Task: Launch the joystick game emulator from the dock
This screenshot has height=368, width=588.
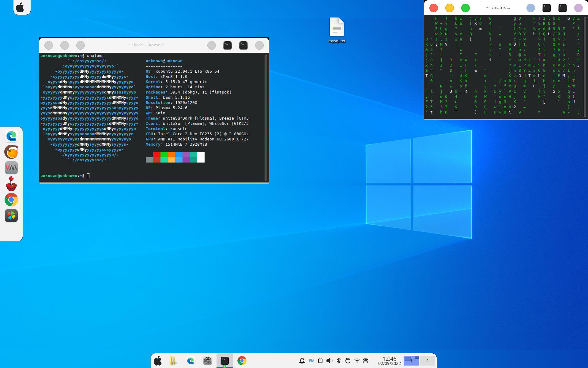Action: coord(11,184)
